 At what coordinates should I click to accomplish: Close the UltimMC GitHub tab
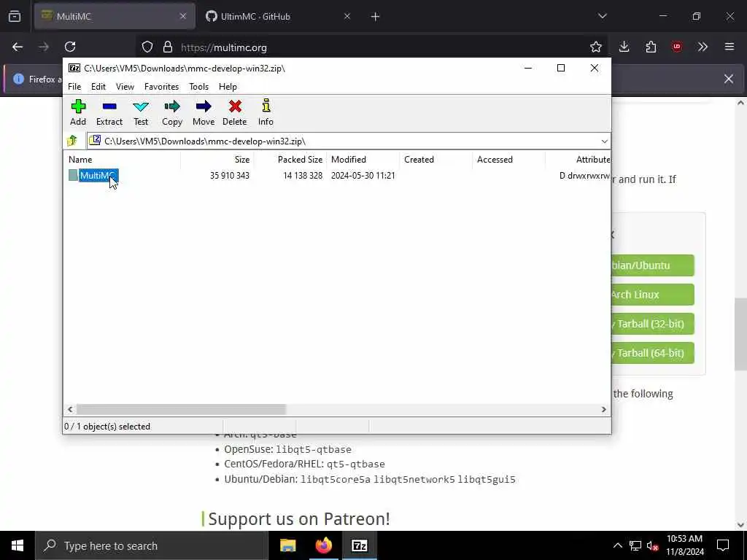[347, 16]
